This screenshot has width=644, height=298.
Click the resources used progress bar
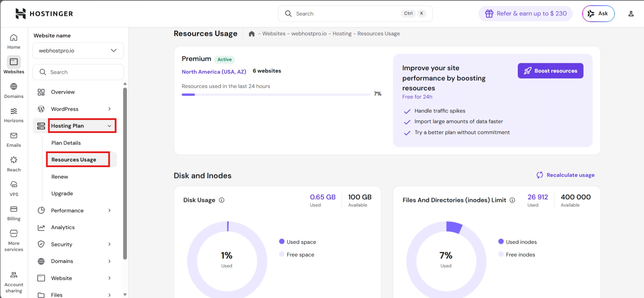(x=276, y=95)
